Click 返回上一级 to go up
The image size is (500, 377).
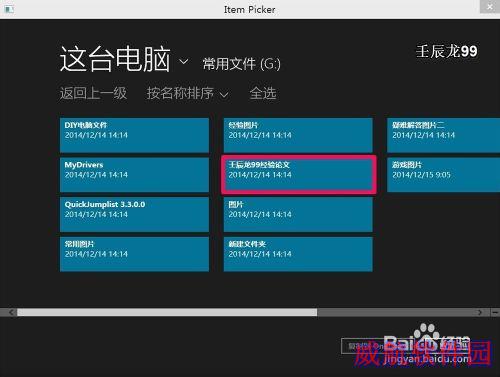click(x=93, y=93)
